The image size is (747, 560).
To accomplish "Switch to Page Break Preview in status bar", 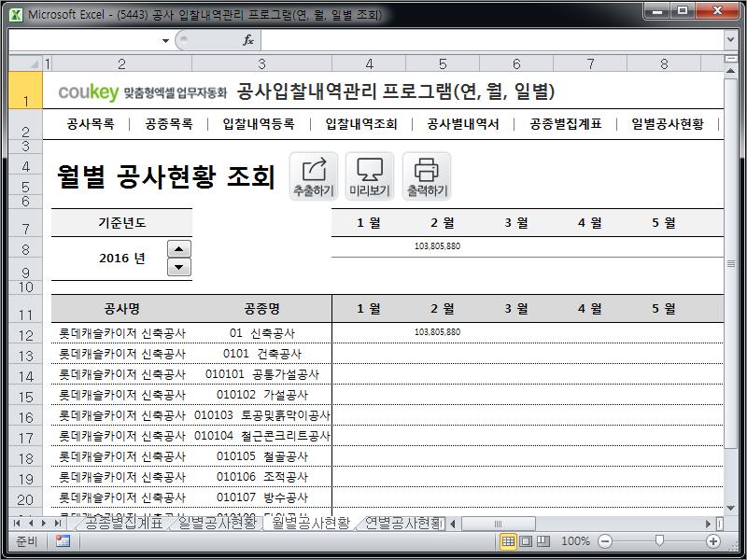I will 543,541.
